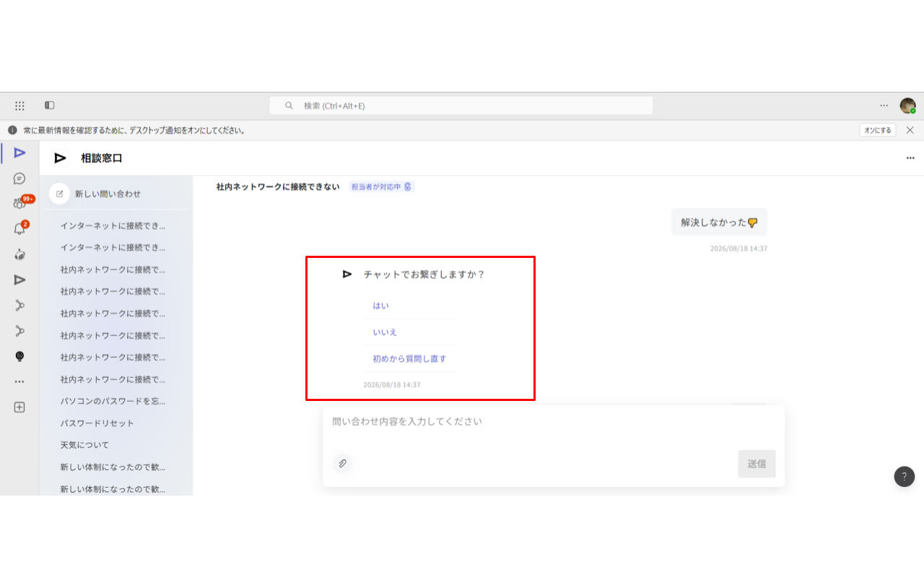Add an app with the plus icon
This screenshot has height=578, width=924.
[x=19, y=407]
